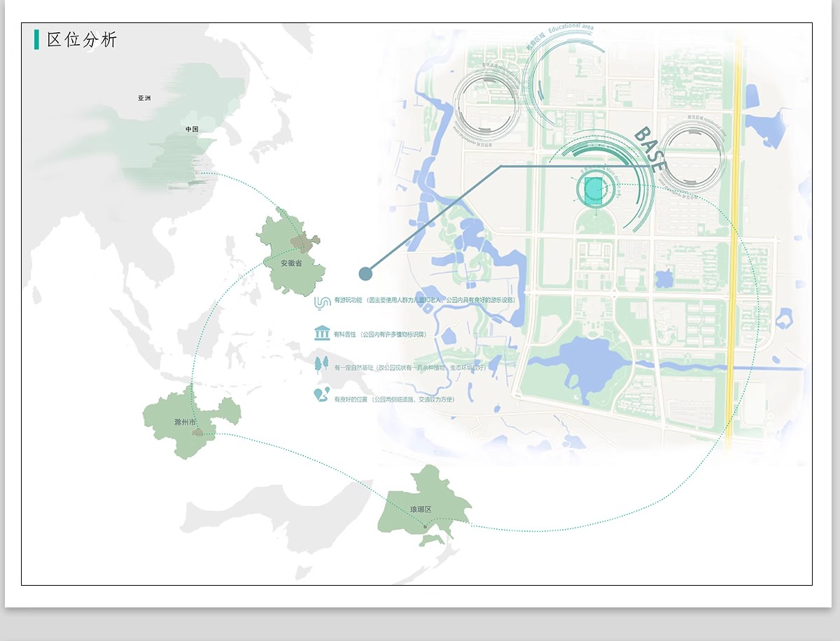Click the map pin location icon
This screenshot has width=840, height=641.
coord(322,395)
